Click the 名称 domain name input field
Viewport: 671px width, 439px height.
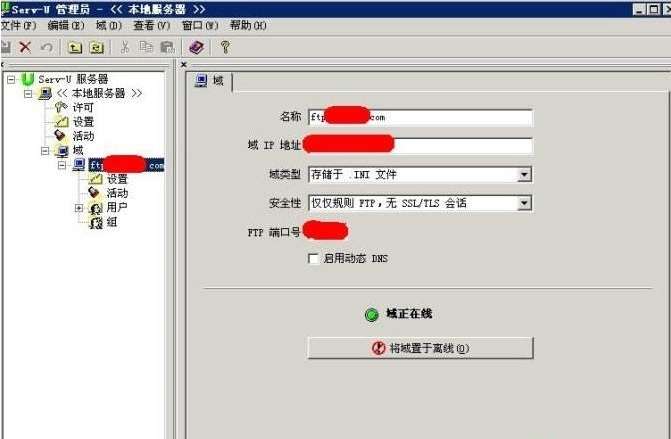click(x=420, y=117)
